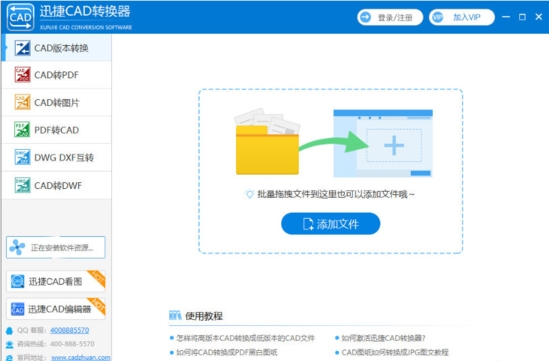Select the CAD转图片 sidebar icon
The image size is (549, 361).
pos(22,102)
